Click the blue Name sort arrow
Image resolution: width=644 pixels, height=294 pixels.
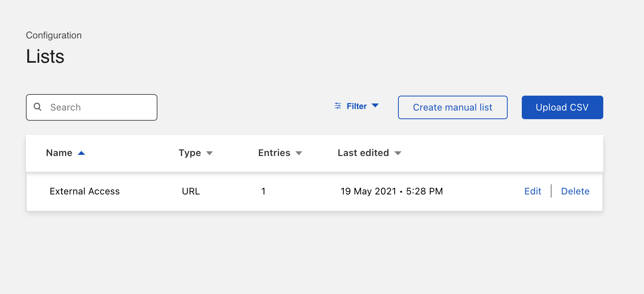click(81, 153)
